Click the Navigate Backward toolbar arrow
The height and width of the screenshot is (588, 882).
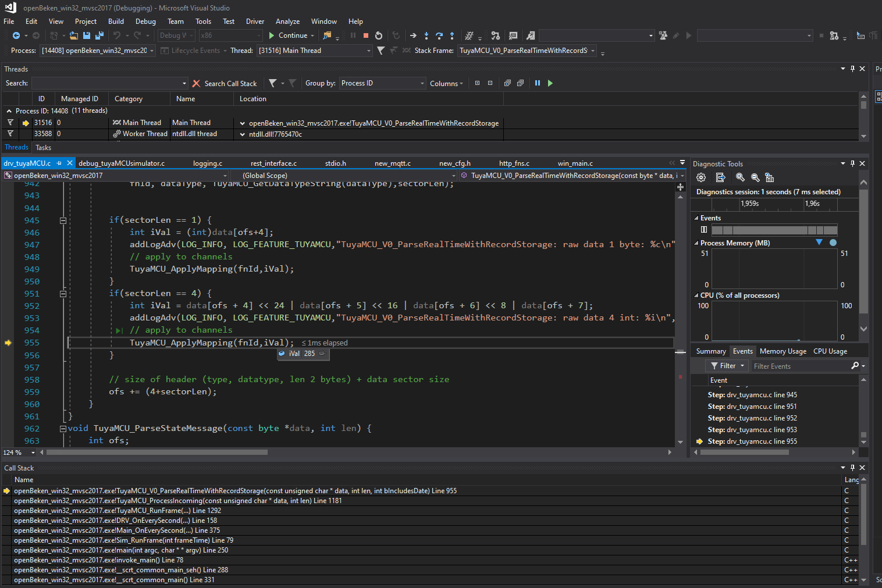[16, 35]
